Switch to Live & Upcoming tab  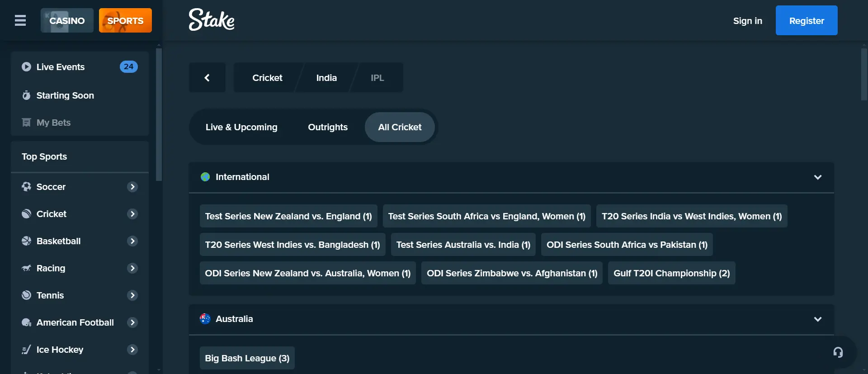click(241, 127)
